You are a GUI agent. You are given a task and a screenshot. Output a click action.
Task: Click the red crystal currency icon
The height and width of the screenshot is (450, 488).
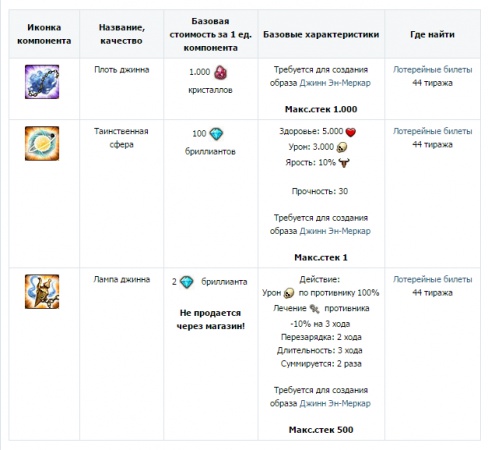click(220, 72)
